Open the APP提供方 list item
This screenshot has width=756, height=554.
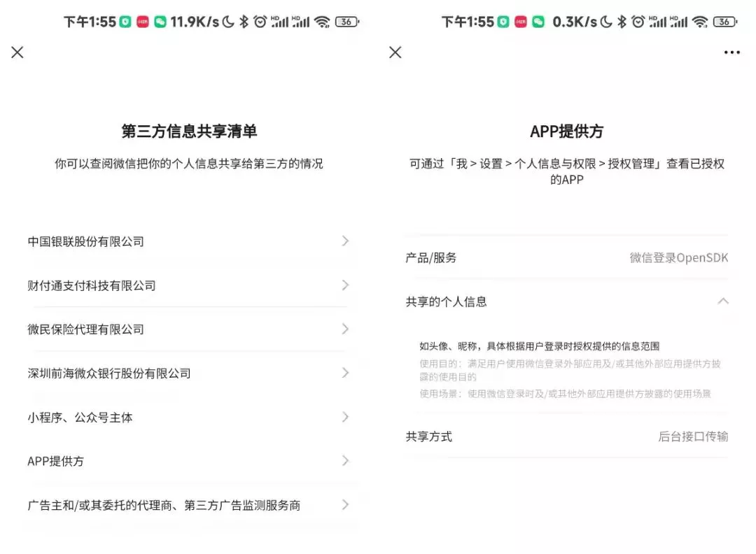click(x=189, y=461)
